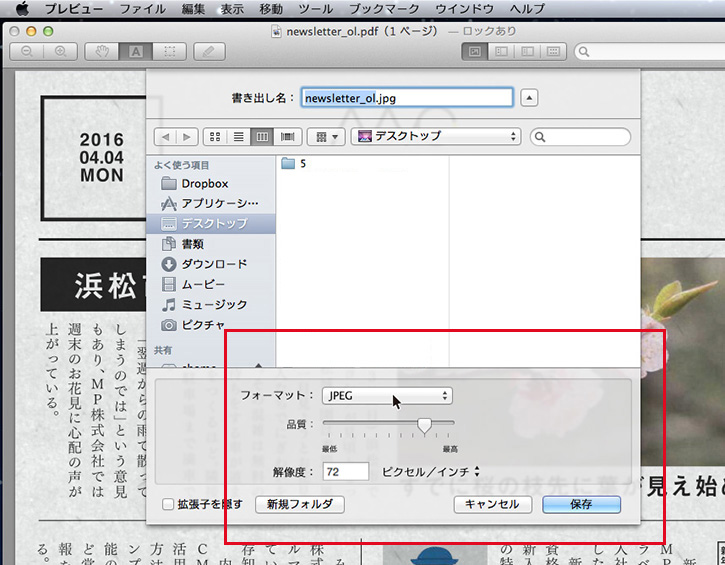Click the back navigation arrow in save dialog
The width and height of the screenshot is (725, 565).
166,136
